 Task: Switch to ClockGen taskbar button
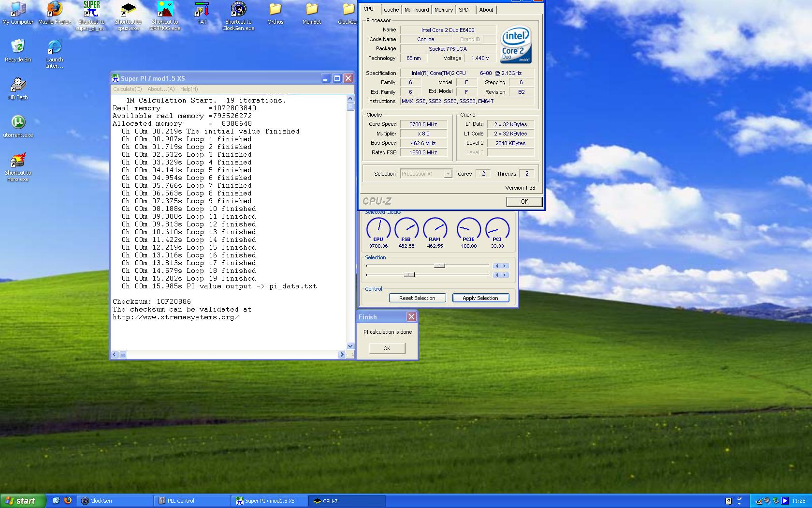tap(115, 501)
